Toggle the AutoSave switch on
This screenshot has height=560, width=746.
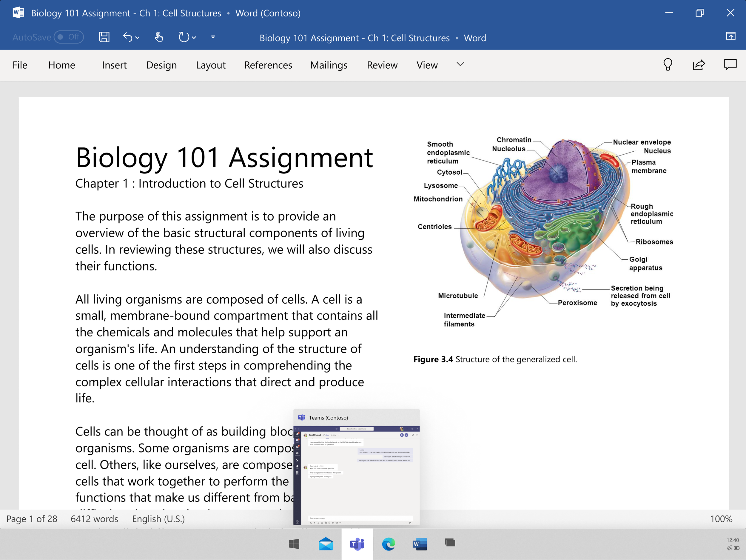pyautogui.click(x=69, y=37)
